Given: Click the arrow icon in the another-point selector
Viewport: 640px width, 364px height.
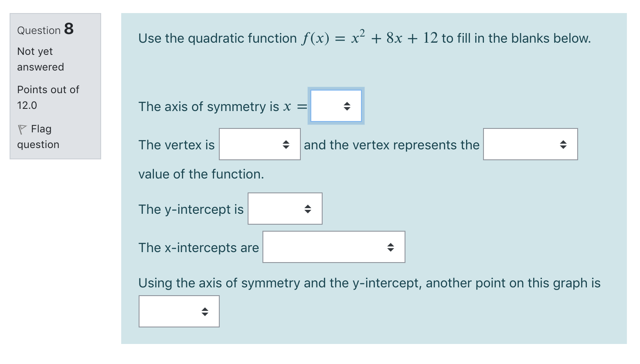Looking at the screenshot, I should [205, 311].
